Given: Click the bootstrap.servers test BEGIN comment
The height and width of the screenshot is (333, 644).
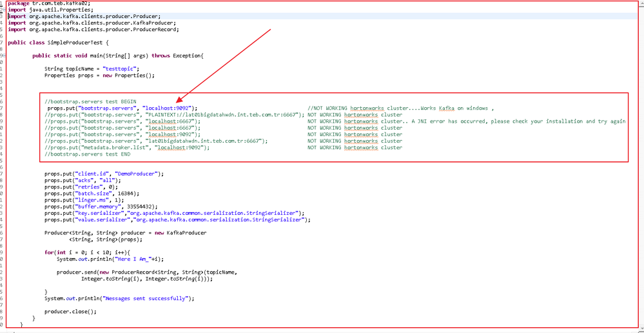Looking at the screenshot, I should coord(90,101).
